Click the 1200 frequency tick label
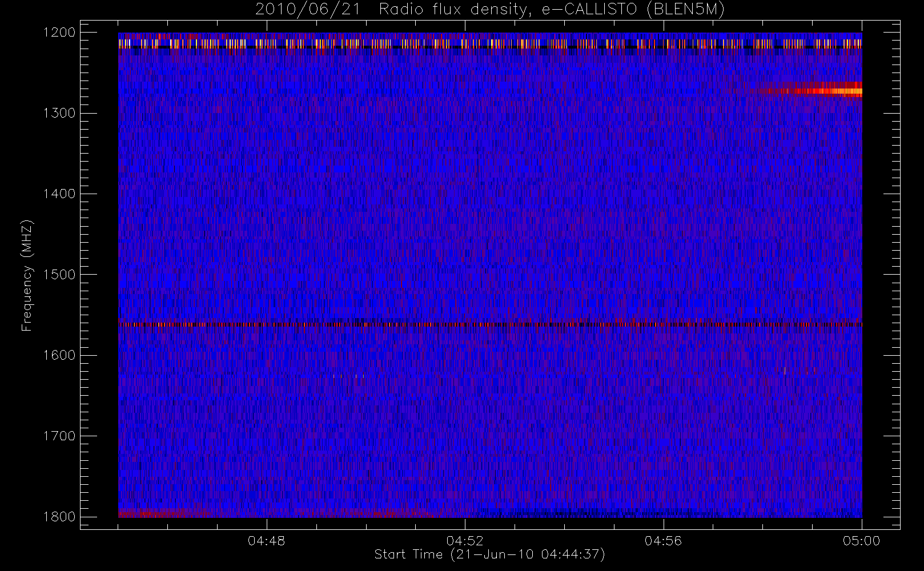 tap(59, 33)
